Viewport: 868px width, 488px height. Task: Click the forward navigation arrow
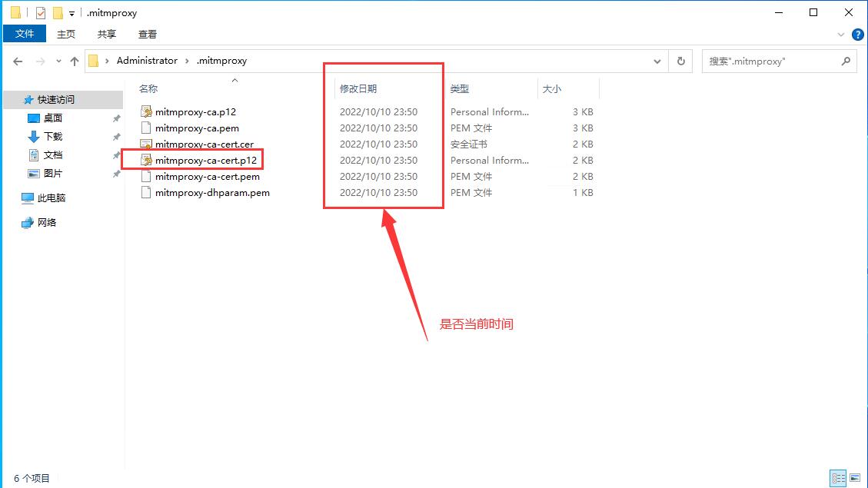click(x=41, y=61)
